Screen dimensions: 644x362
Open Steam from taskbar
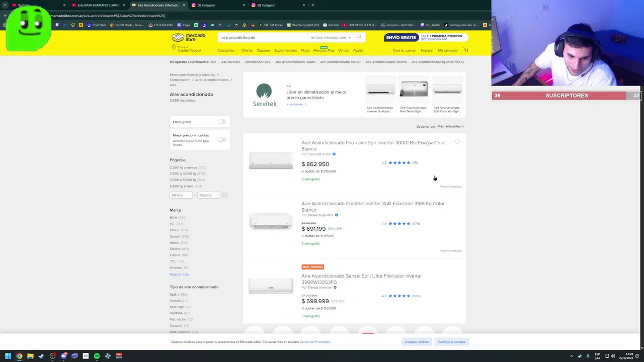tap(41, 356)
